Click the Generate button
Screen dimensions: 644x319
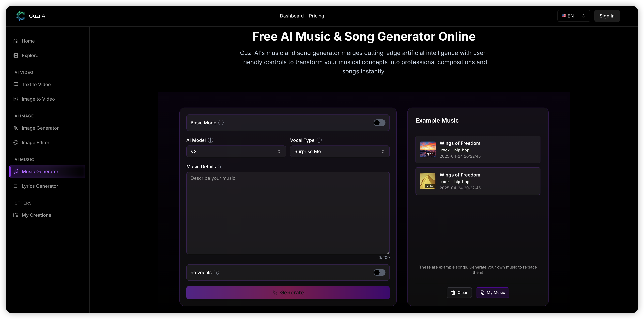pos(288,292)
